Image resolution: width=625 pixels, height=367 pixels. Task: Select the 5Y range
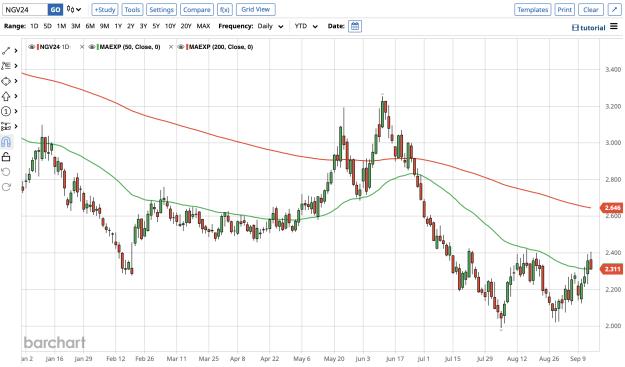coord(156,26)
